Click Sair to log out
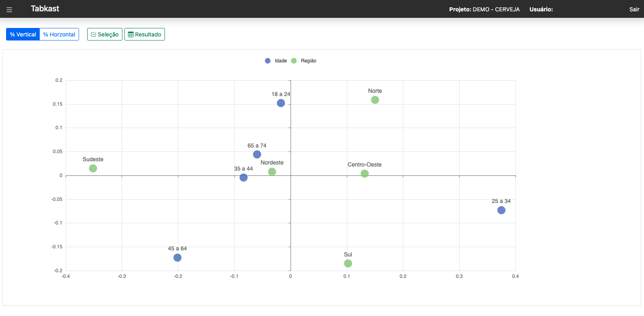The image size is (644, 316). [x=634, y=9]
